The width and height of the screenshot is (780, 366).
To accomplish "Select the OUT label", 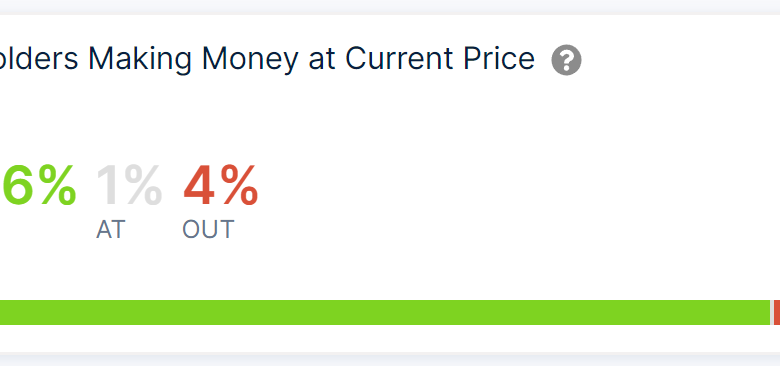I will point(208,230).
